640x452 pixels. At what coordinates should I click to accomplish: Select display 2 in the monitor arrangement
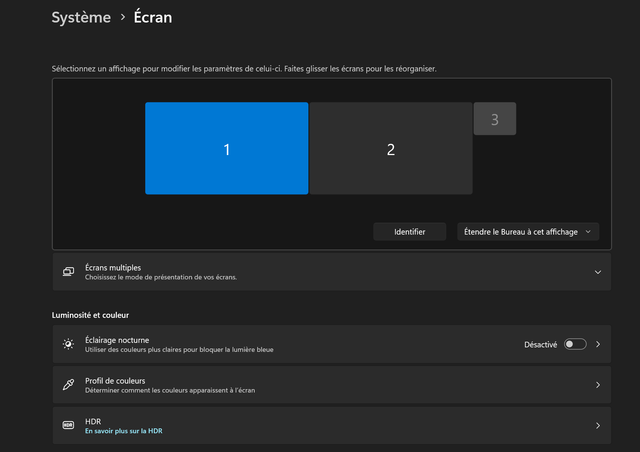tap(391, 148)
